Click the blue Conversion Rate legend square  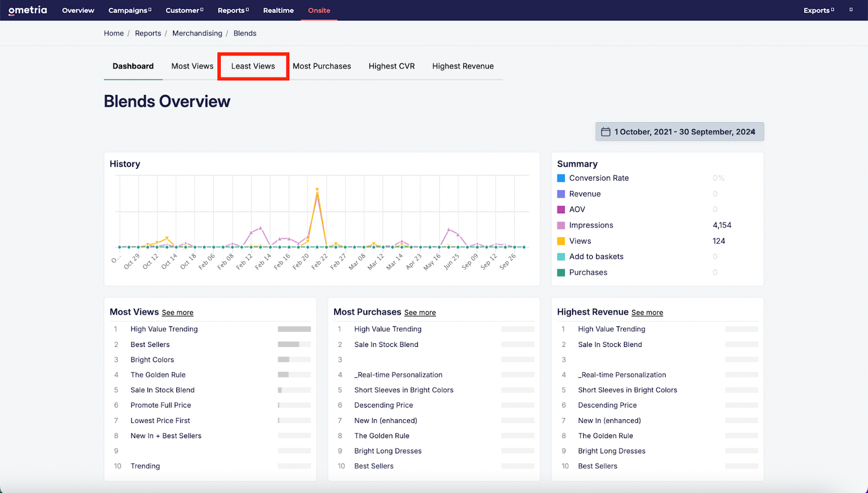coord(561,178)
